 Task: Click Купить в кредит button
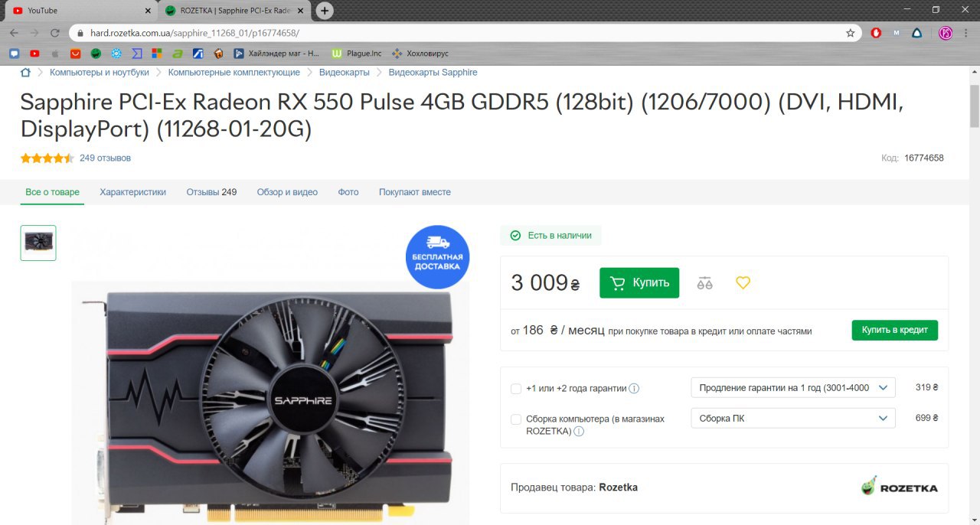point(895,330)
